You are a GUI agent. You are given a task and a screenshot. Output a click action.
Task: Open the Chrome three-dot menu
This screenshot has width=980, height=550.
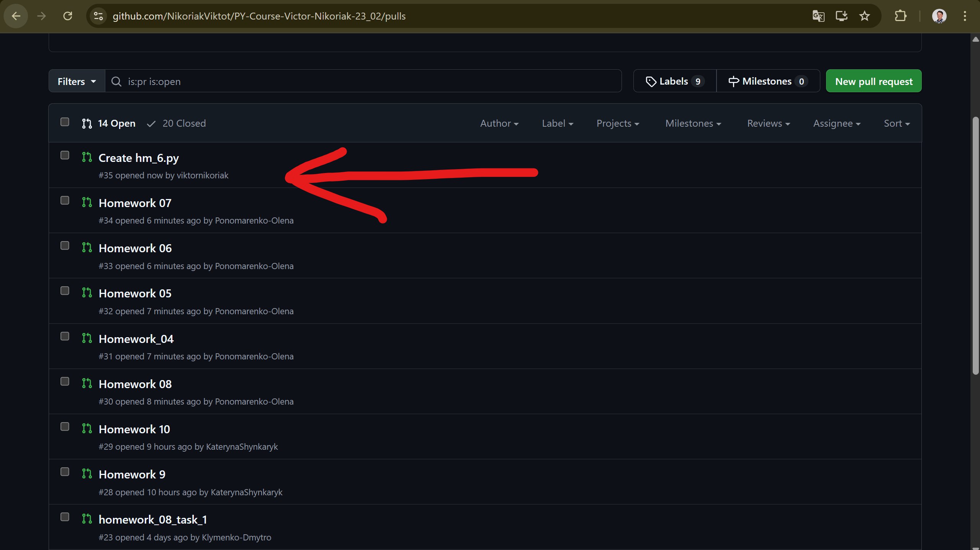[x=965, y=16]
